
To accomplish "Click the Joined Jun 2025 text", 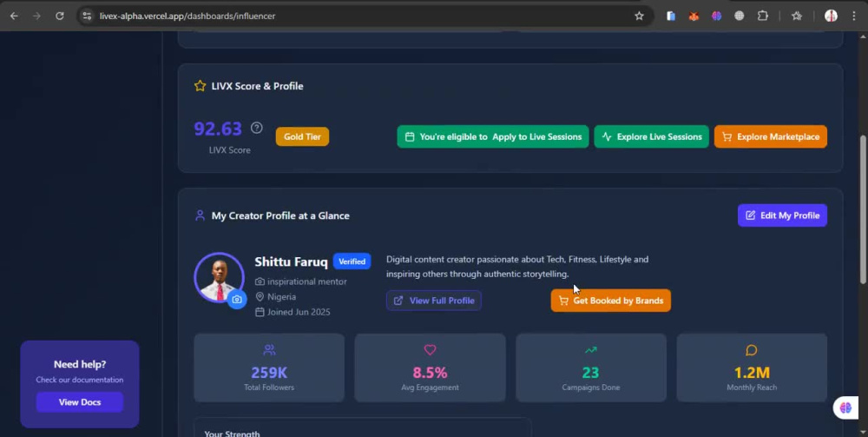I will click(x=299, y=312).
